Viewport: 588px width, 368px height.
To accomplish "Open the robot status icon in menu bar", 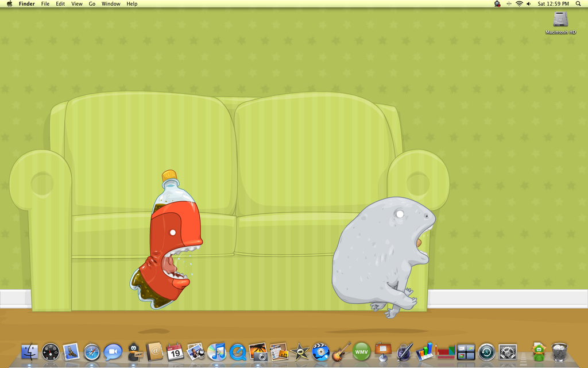I will (497, 4).
